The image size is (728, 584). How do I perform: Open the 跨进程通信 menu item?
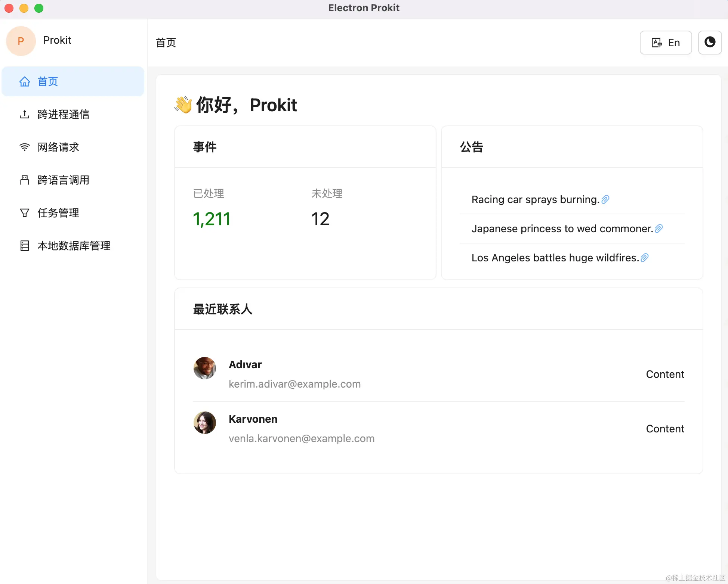click(x=64, y=114)
